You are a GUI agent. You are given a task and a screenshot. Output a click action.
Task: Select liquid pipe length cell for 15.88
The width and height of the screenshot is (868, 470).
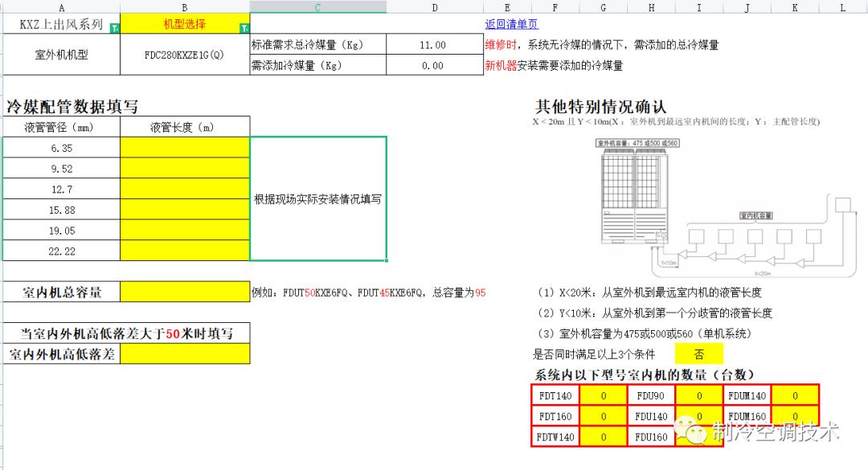tap(185, 210)
